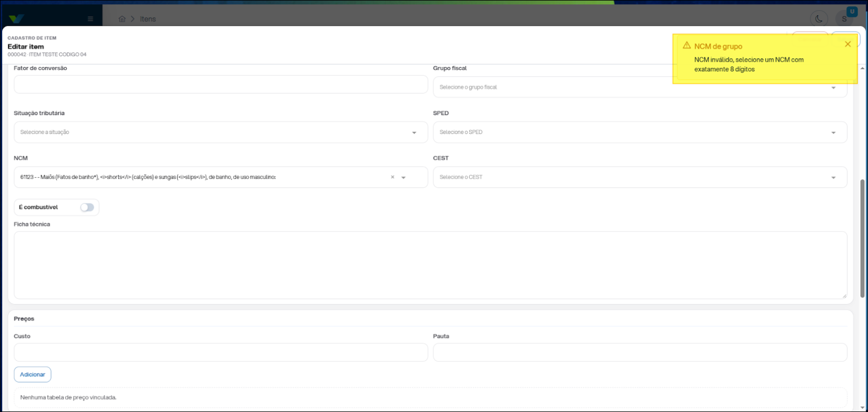The height and width of the screenshot is (412, 868).
Task: Click the Fator de conversão input field
Action: click(x=221, y=84)
